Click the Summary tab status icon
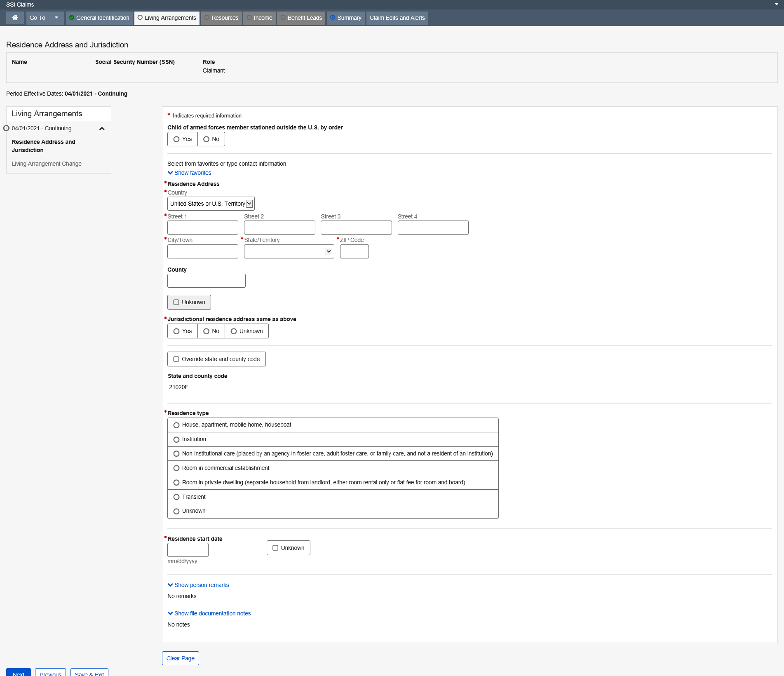 click(333, 18)
